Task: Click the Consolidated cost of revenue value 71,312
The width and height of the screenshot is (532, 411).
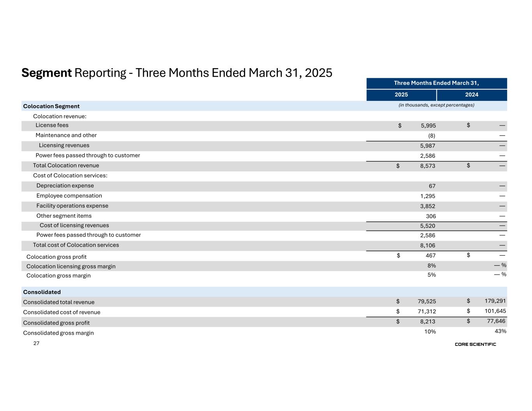Action: 428,312
